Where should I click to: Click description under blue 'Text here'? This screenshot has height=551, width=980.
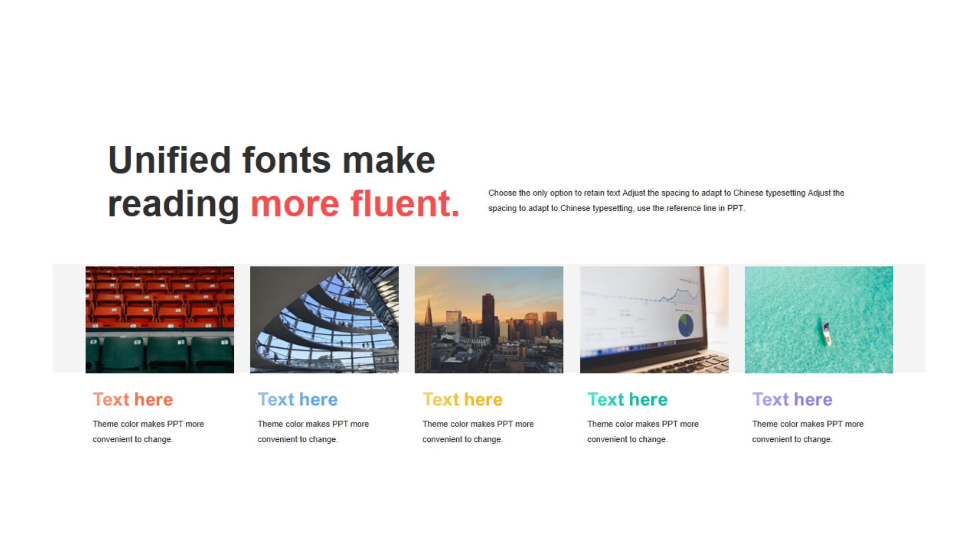pos(313,432)
